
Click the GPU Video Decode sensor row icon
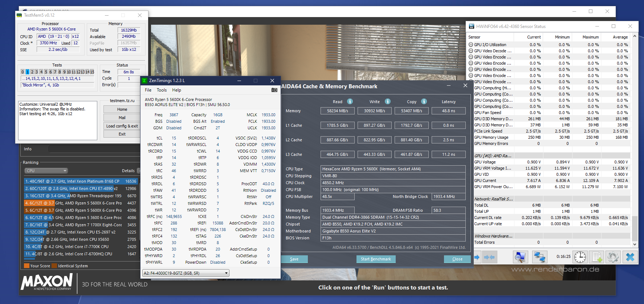471,51
